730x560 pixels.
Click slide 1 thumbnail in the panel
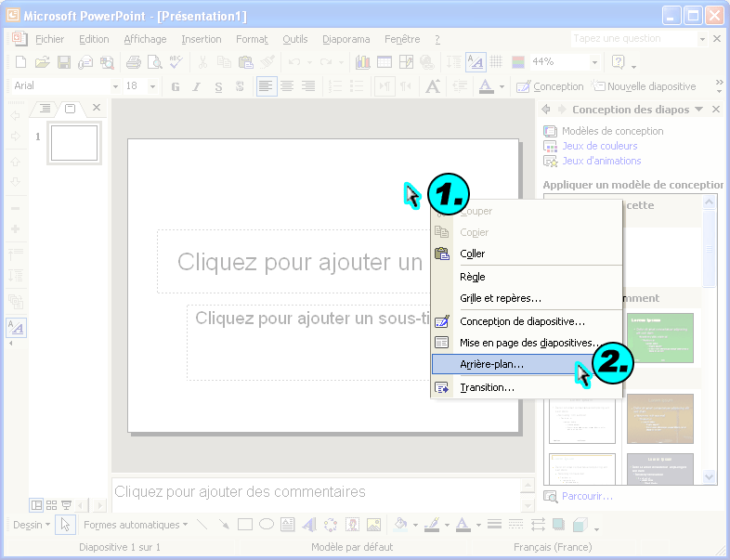(x=74, y=143)
